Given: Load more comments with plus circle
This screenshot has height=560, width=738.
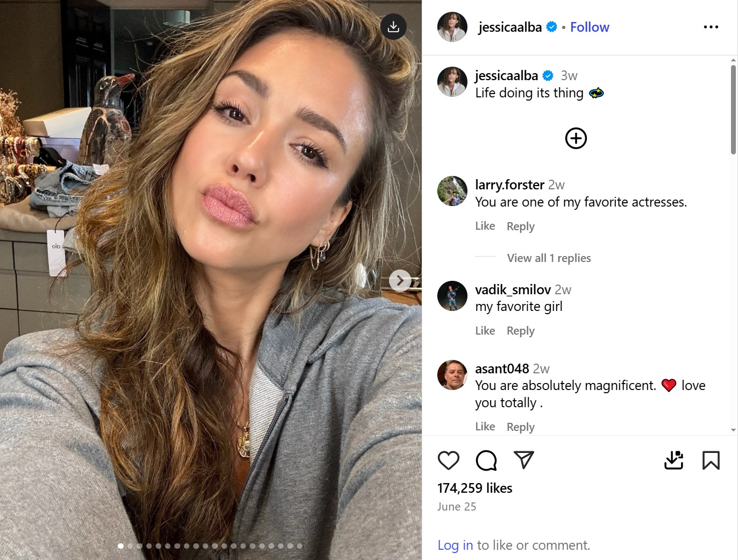Looking at the screenshot, I should (576, 138).
